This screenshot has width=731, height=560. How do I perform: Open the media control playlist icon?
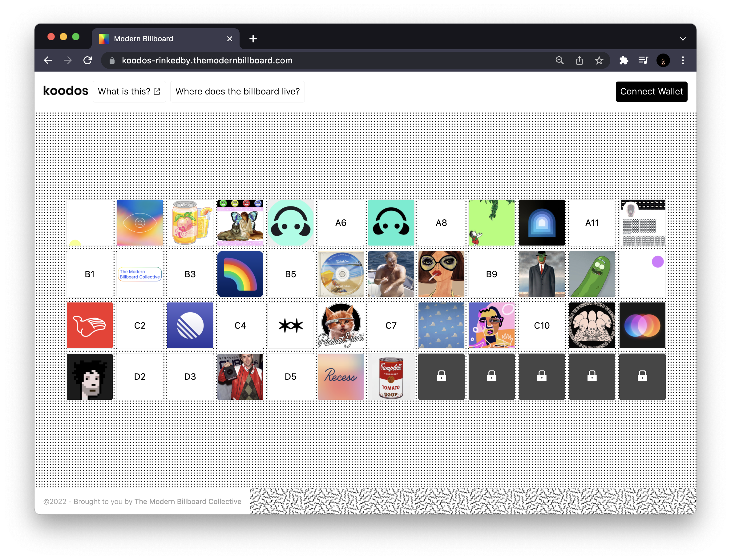(643, 60)
